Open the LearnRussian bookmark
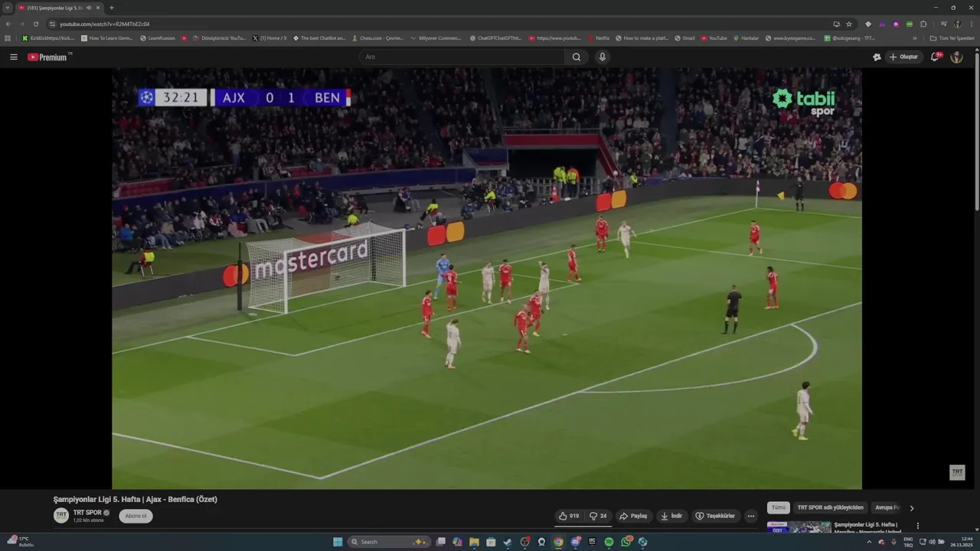980x551 pixels. 157,37
